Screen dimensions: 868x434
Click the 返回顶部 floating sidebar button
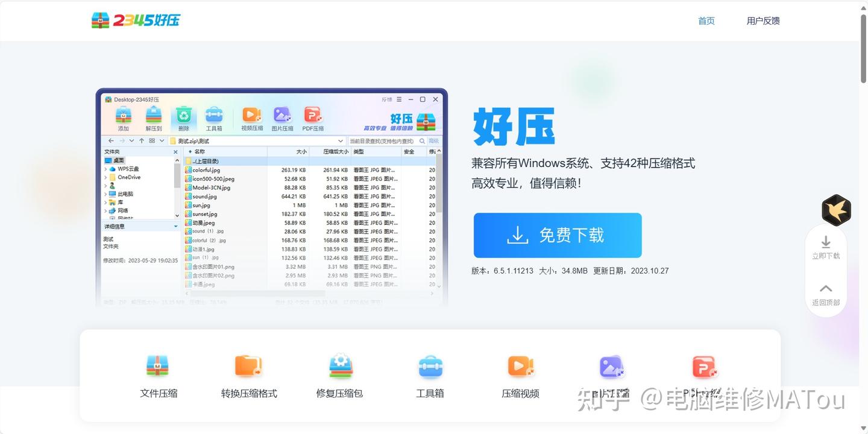(826, 295)
